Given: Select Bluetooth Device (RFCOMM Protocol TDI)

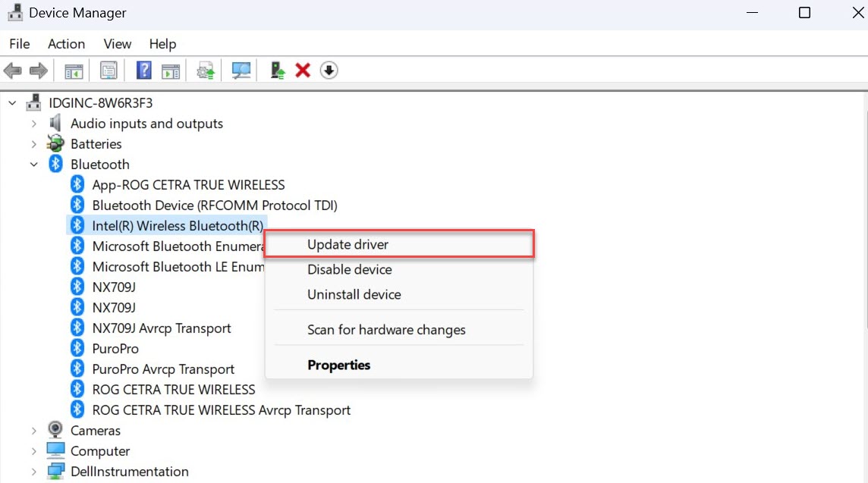Looking at the screenshot, I should tap(215, 205).
